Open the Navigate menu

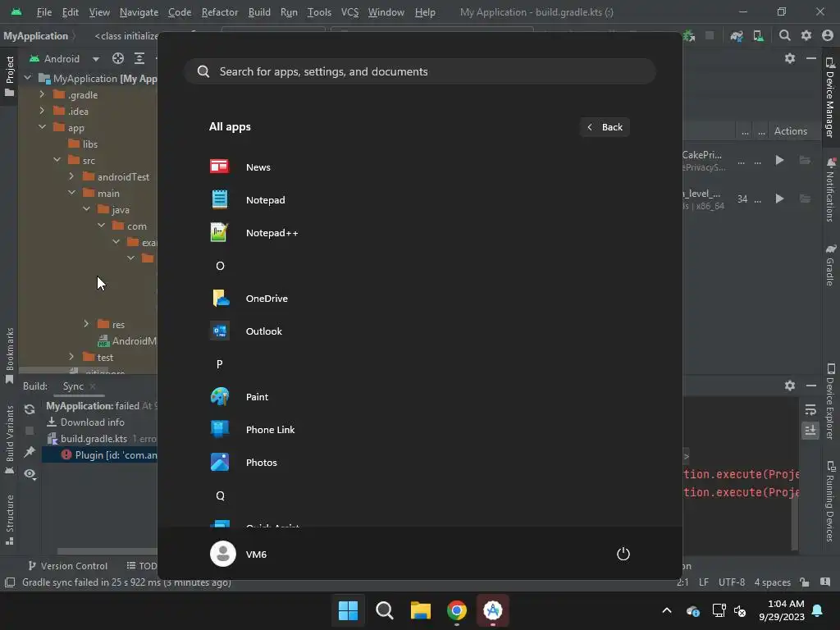point(139,11)
